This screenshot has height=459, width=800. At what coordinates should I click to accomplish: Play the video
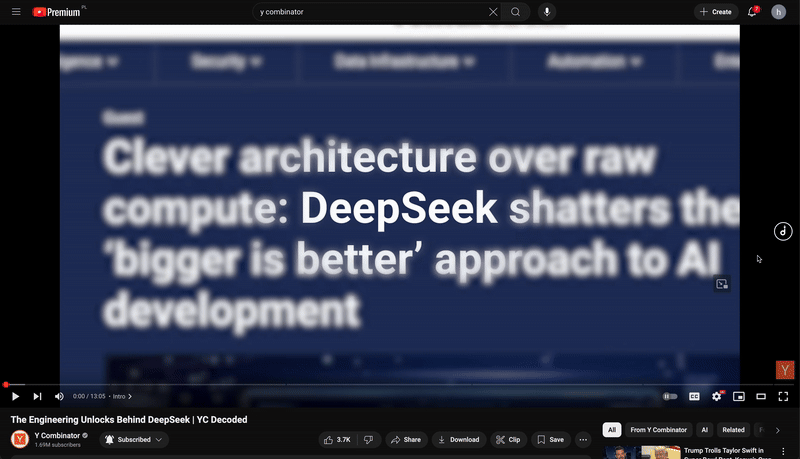pyautogui.click(x=15, y=396)
